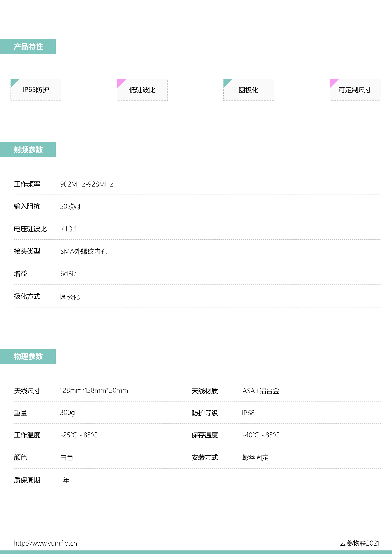Select the IP68 protection value
The height and width of the screenshot is (554, 392).
coord(248,413)
